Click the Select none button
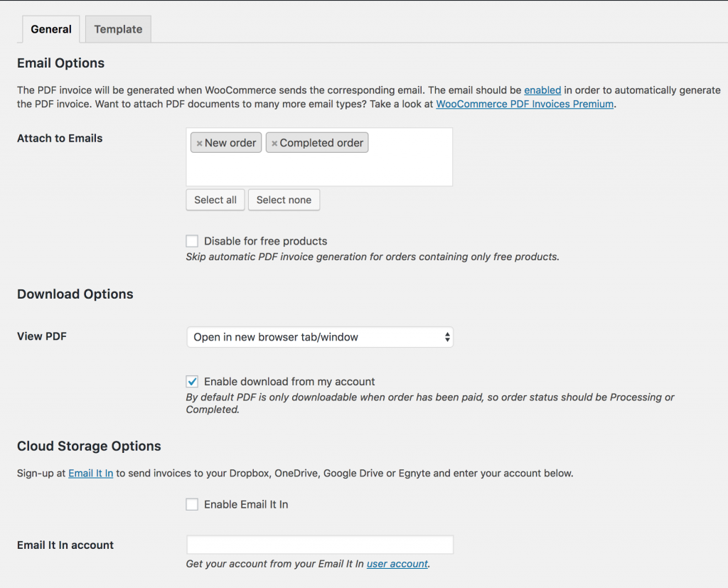Screen dimensions: 728x588 click(284, 200)
